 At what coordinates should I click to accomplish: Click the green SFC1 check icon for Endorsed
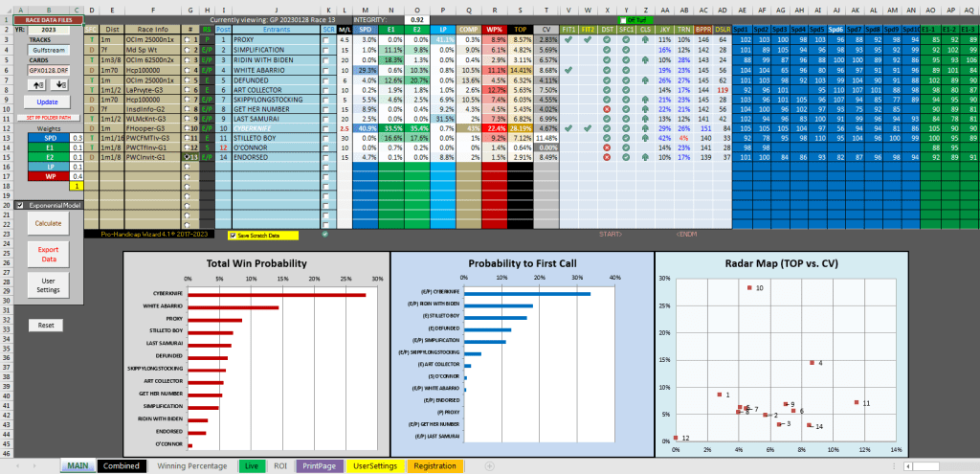click(x=627, y=158)
